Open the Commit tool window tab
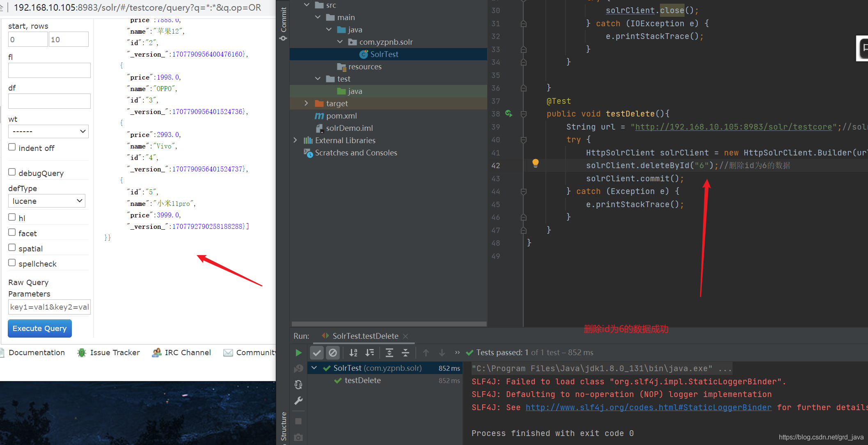This screenshot has width=868, height=445. [x=283, y=23]
